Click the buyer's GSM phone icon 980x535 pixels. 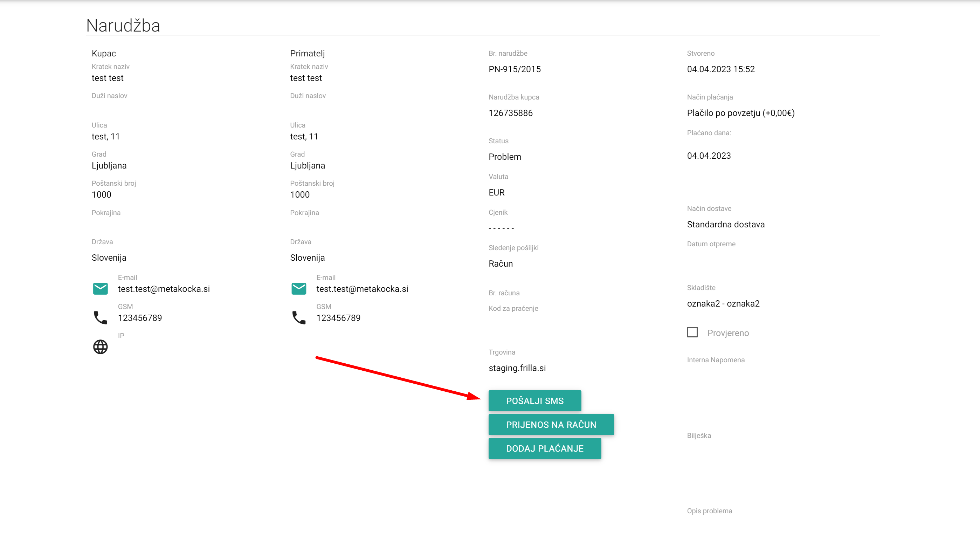point(101,317)
